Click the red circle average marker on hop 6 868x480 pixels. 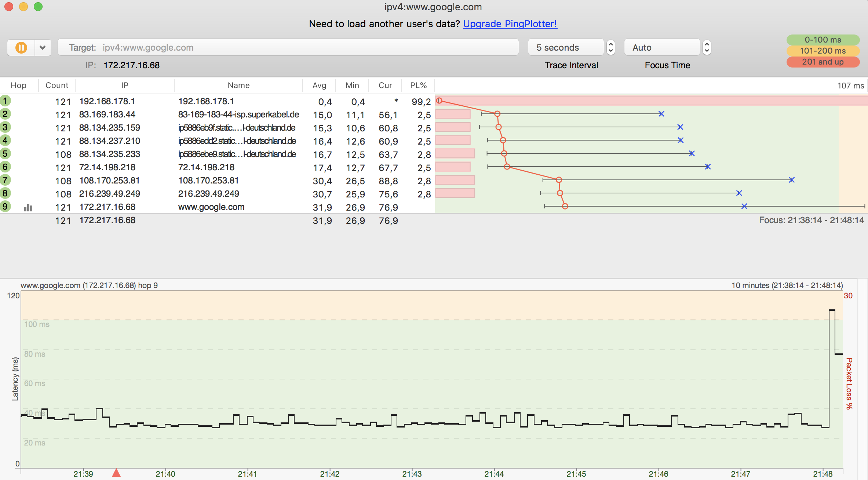click(x=507, y=167)
